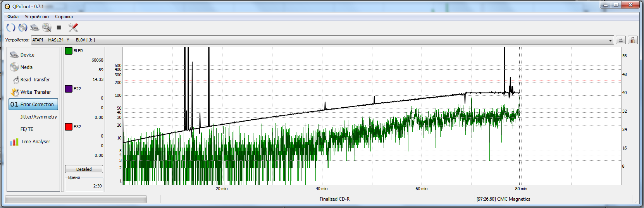
Task: Expand the device selection dropdown
Action: pos(610,40)
